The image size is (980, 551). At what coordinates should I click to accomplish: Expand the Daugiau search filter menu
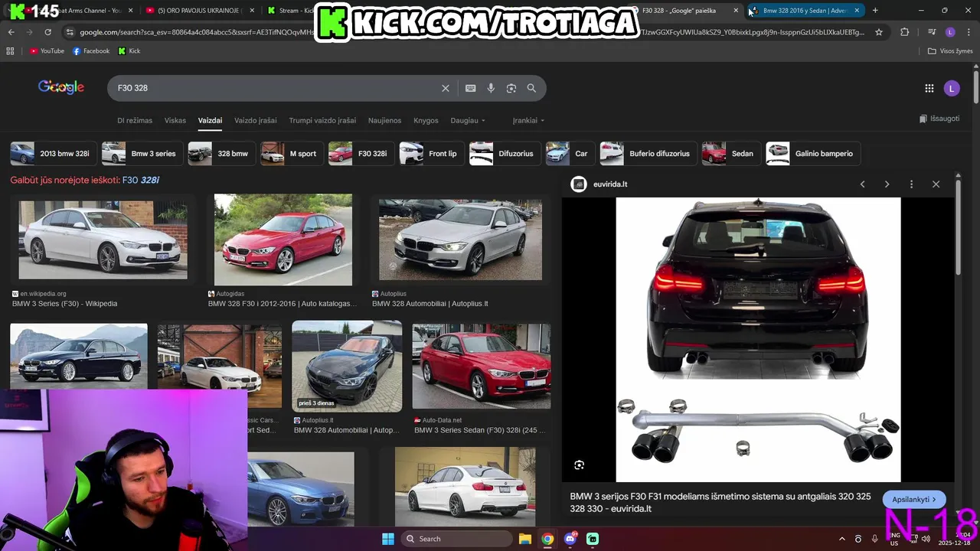point(468,120)
